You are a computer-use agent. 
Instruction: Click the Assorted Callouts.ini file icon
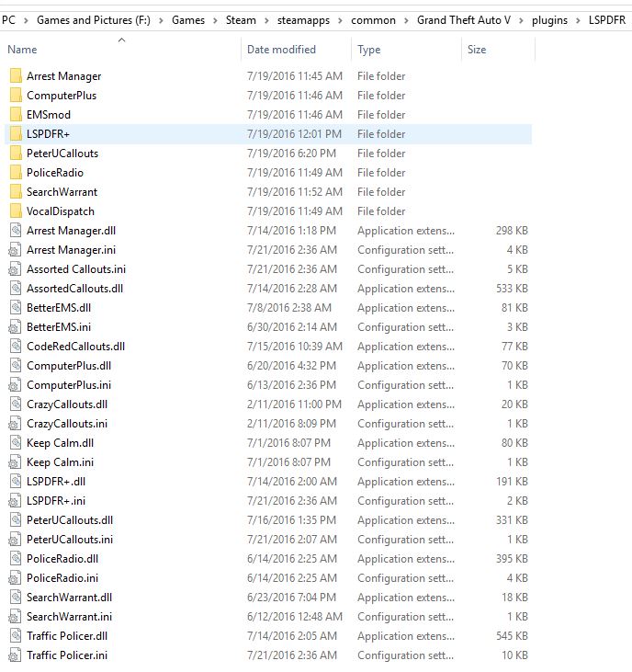coord(16,268)
